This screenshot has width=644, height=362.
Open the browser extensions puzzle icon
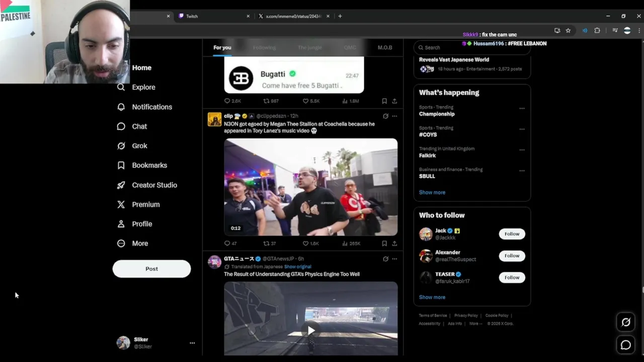(x=597, y=31)
